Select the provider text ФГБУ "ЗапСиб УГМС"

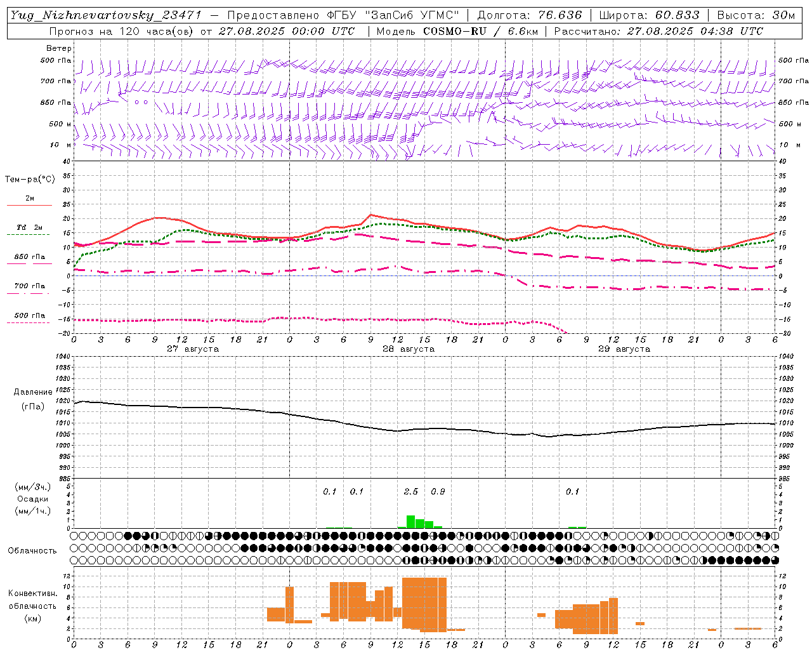tap(393, 15)
